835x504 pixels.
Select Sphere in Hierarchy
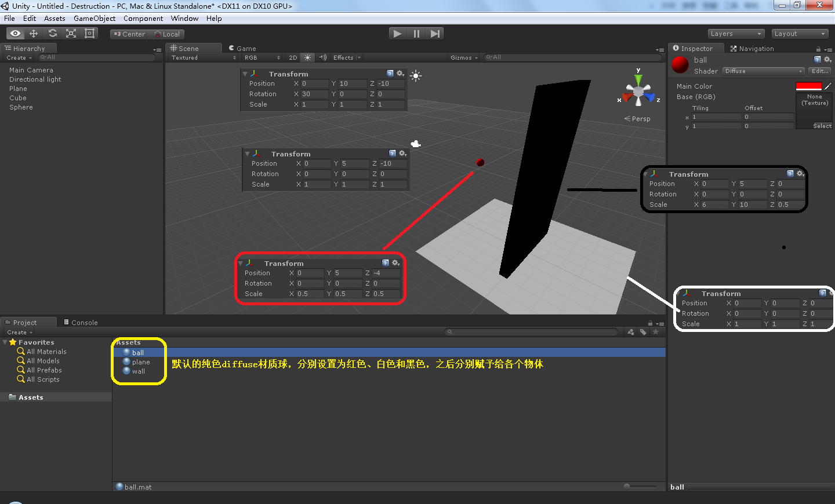(x=21, y=107)
